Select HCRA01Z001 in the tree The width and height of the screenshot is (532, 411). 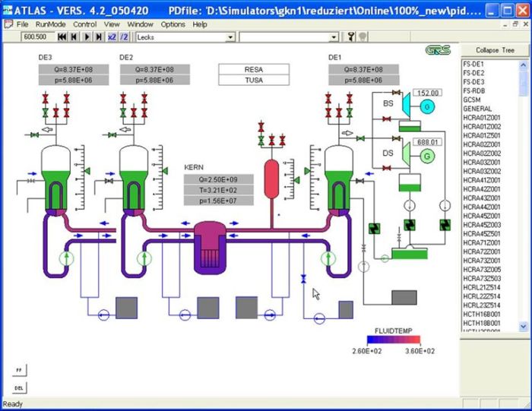click(482, 118)
